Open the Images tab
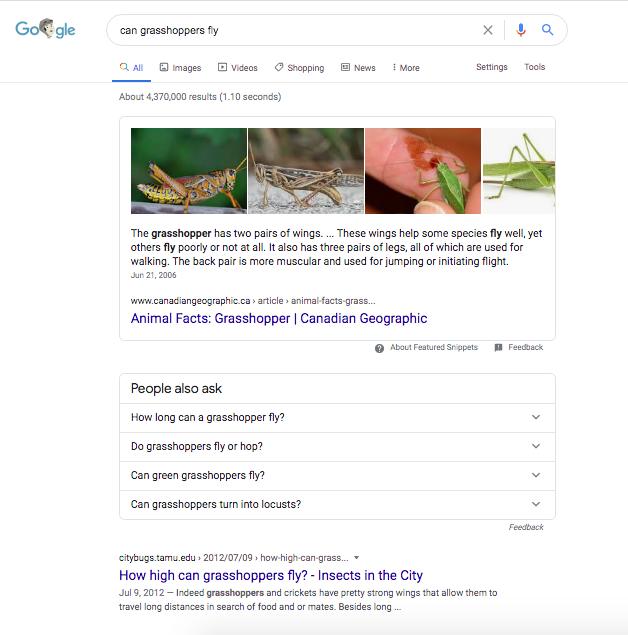 click(x=181, y=68)
